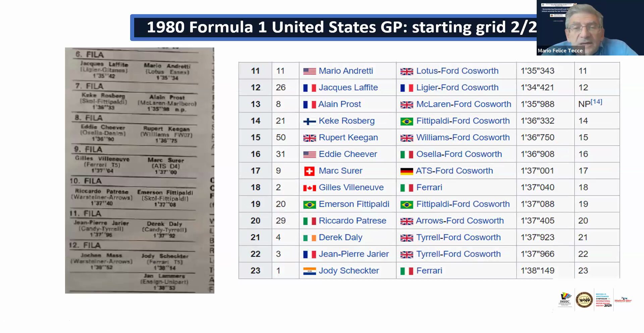Open the Williams-Ford Cosworth constructor link

463,137
